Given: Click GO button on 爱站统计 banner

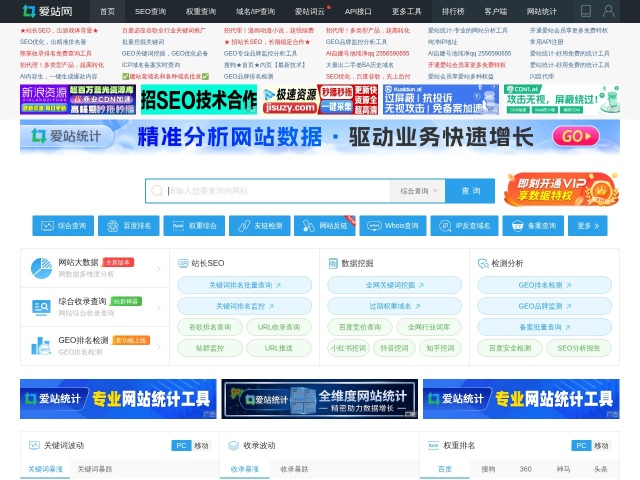Looking at the screenshot, I should tap(576, 136).
